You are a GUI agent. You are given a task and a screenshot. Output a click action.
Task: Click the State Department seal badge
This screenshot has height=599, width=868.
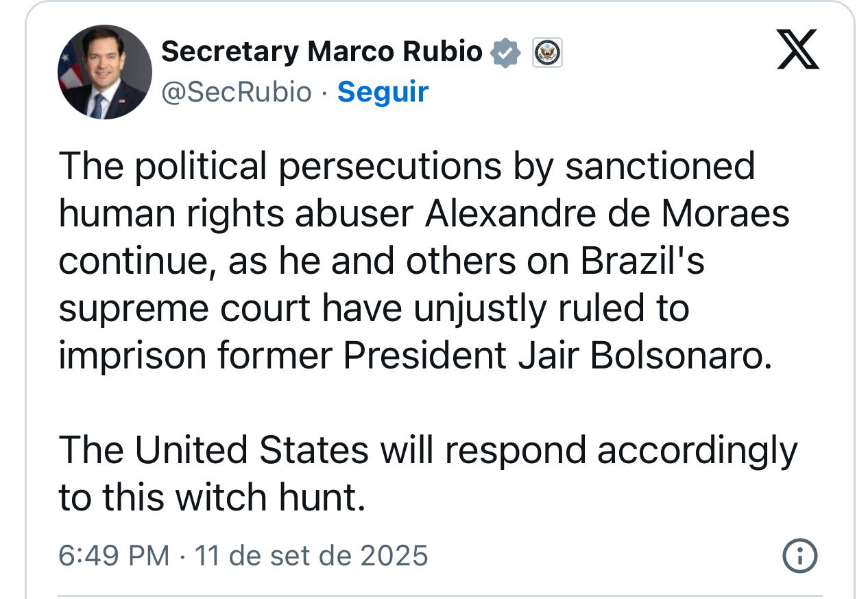point(547,52)
